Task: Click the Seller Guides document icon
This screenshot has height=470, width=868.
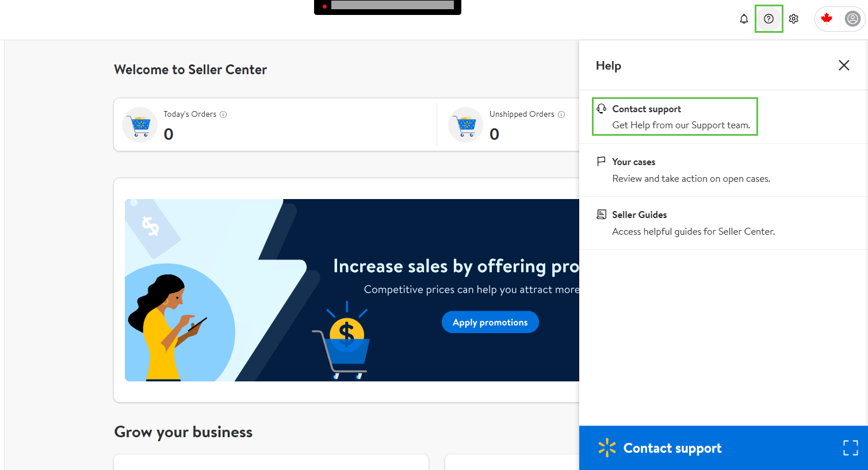Action: click(602, 215)
